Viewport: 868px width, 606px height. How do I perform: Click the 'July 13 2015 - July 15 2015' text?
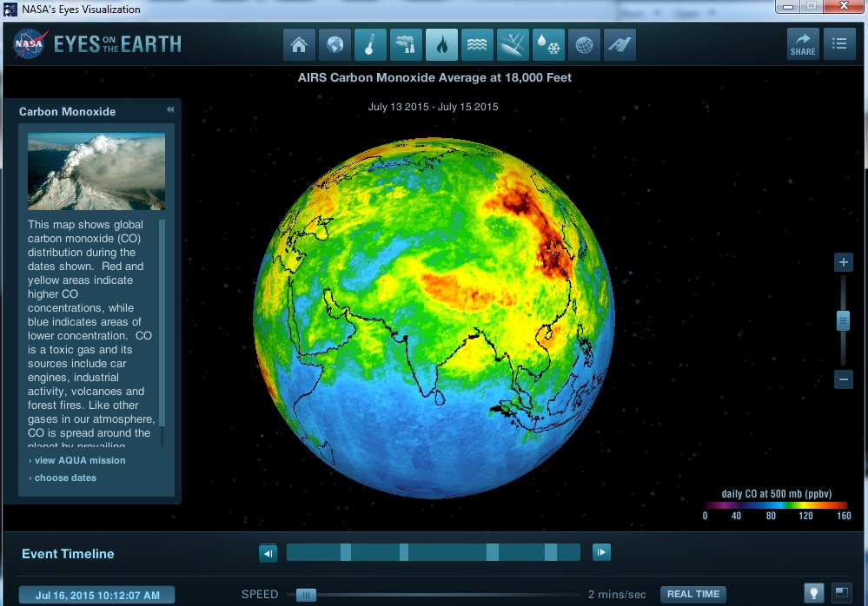click(x=434, y=107)
